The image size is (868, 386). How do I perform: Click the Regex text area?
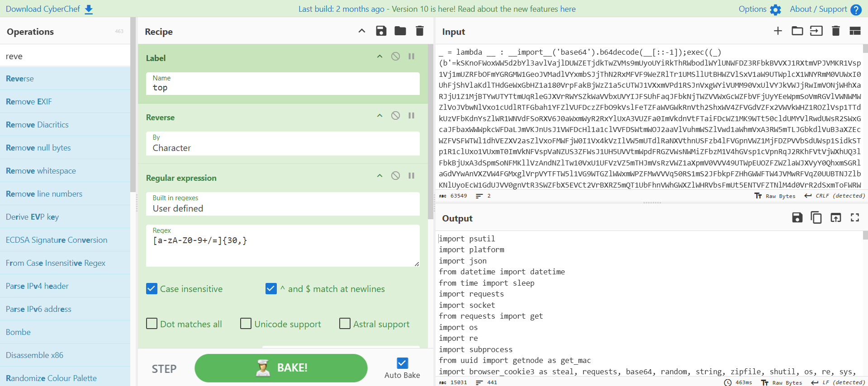click(283, 245)
